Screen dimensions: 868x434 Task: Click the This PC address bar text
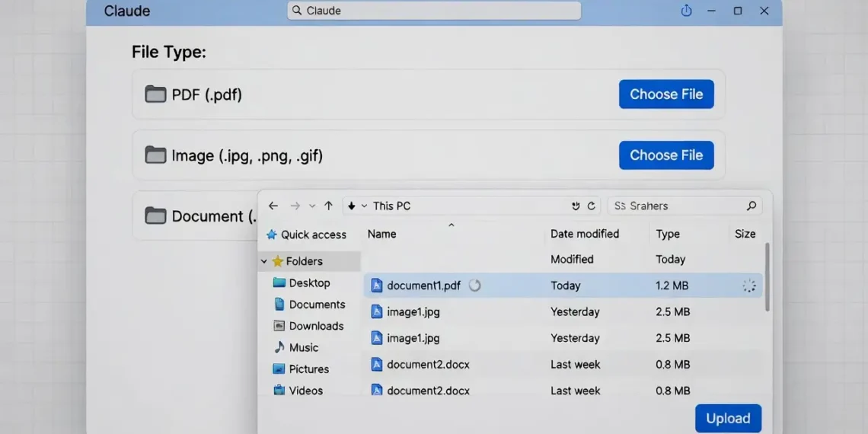392,206
